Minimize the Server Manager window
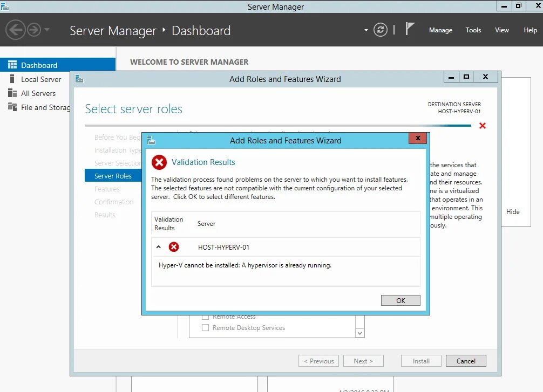This screenshot has width=543, height=392. [x=504, y=6]
